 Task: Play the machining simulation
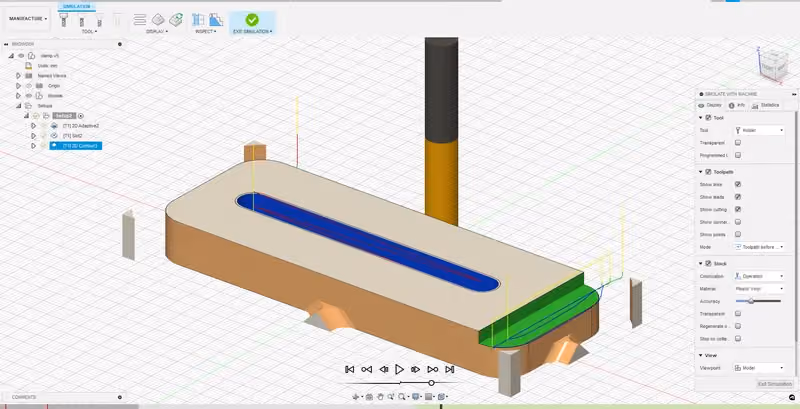coord(399,369)
